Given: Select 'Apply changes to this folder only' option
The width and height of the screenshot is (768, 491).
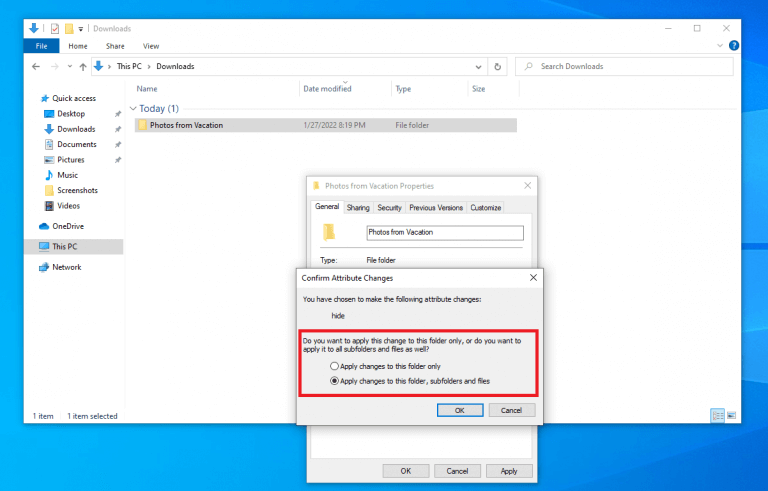Looking at the screenshot, I should tap(385, 366).
